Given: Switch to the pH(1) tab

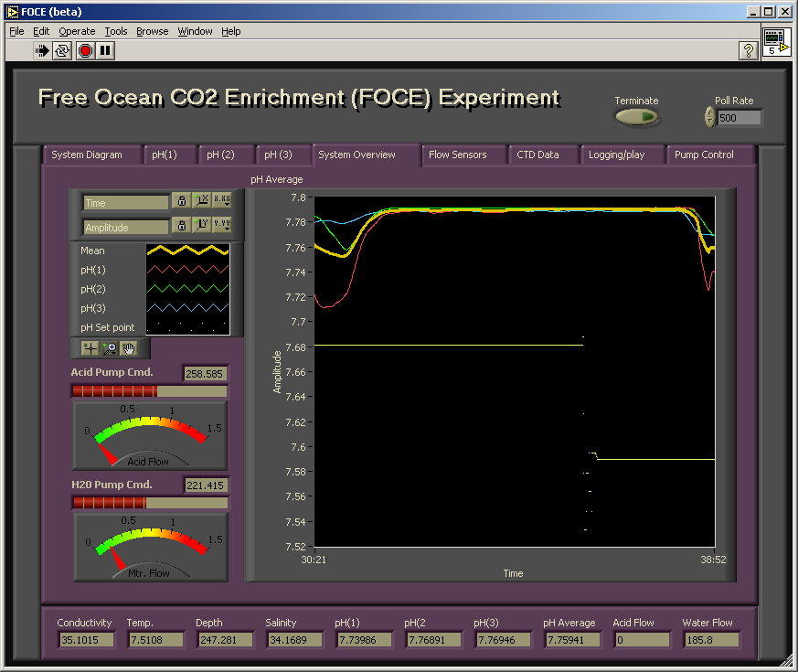Looking at the screenshot, I should tap(170, 155).
